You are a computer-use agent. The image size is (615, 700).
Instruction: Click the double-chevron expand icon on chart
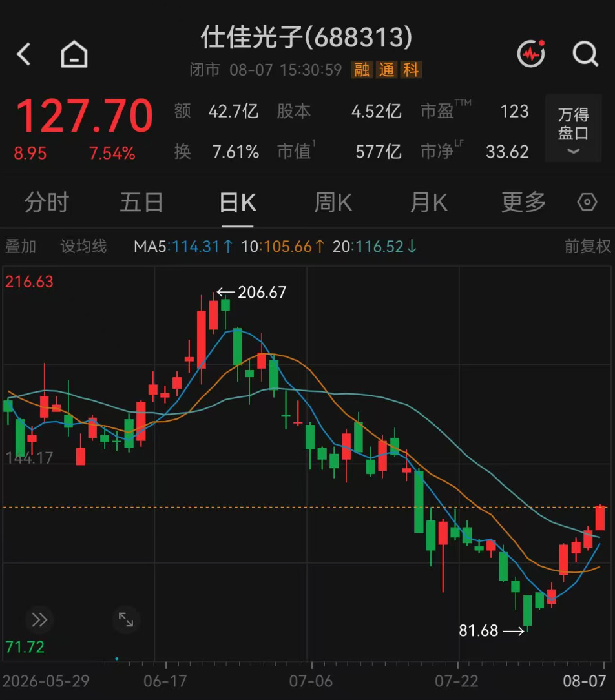(x=39, y=620)
